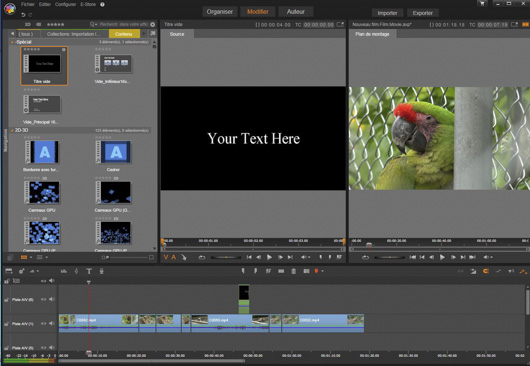This screenshot has width=530, height=366.
Task: Open the Contenu tab dropdown arrow
Action: (136, 34)
